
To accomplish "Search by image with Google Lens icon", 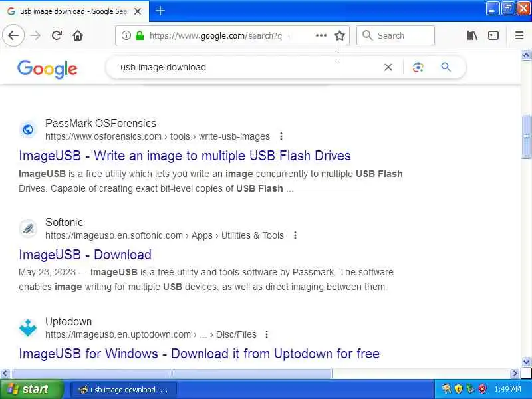I will tap(418, 67).
